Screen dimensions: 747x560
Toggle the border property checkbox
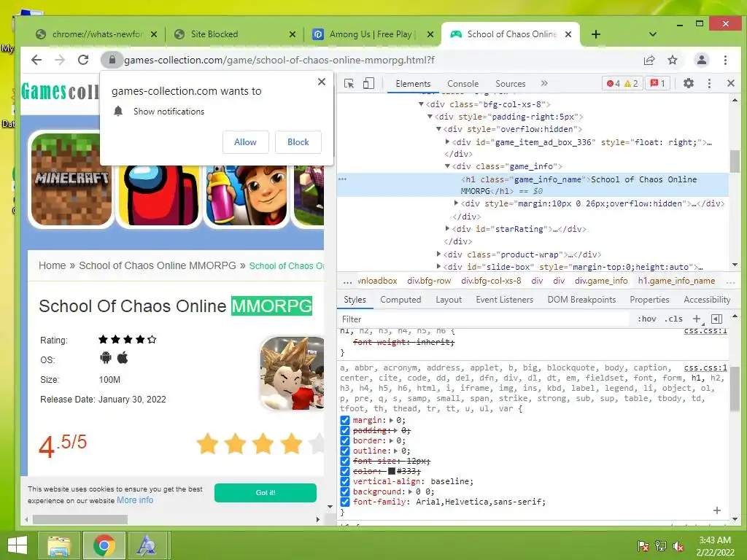(345, 441)
